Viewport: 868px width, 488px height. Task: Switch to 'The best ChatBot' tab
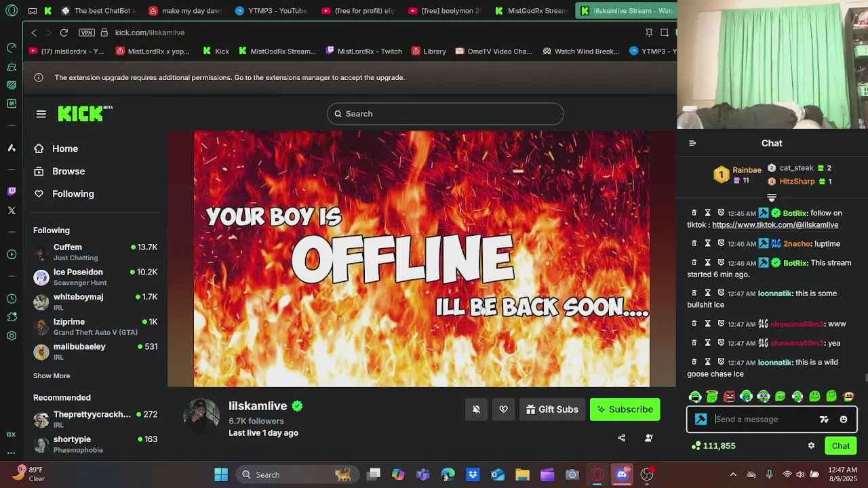pos(98,11)
